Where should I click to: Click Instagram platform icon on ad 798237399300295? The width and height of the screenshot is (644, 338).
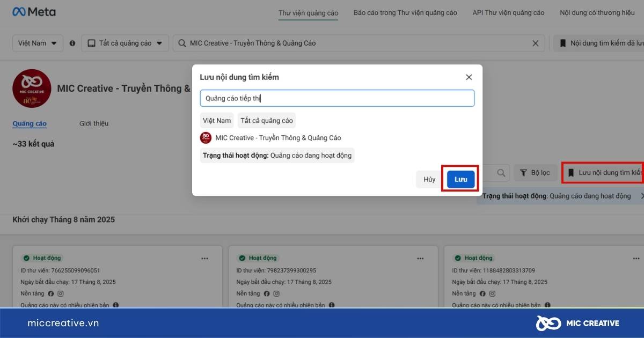(x=276, y=293)
